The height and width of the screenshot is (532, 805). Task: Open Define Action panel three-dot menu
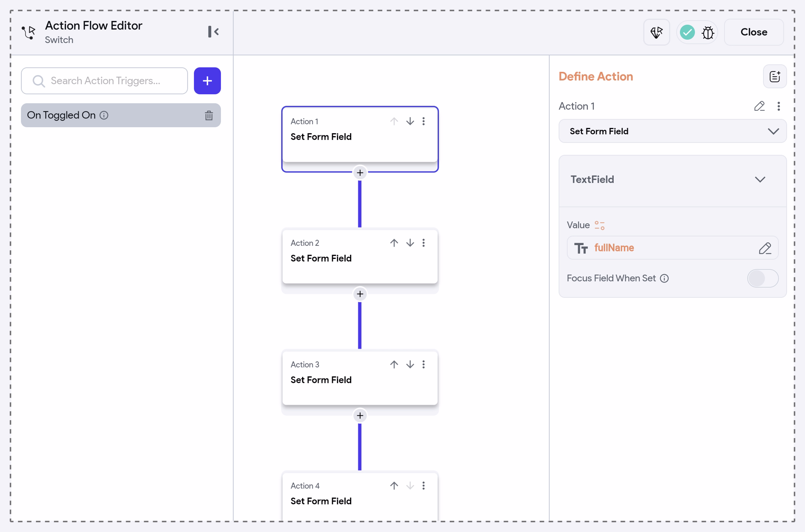coord(779,106)
